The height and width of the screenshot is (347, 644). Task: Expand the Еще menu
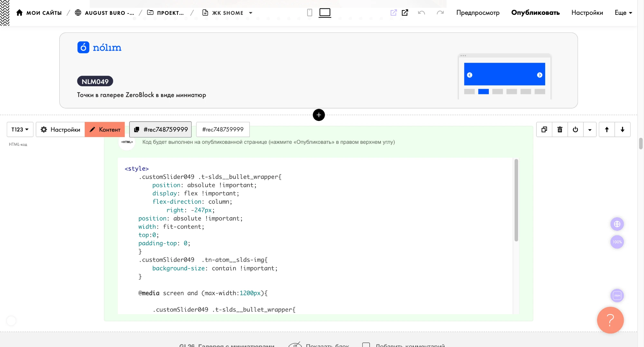click(623, 13)
